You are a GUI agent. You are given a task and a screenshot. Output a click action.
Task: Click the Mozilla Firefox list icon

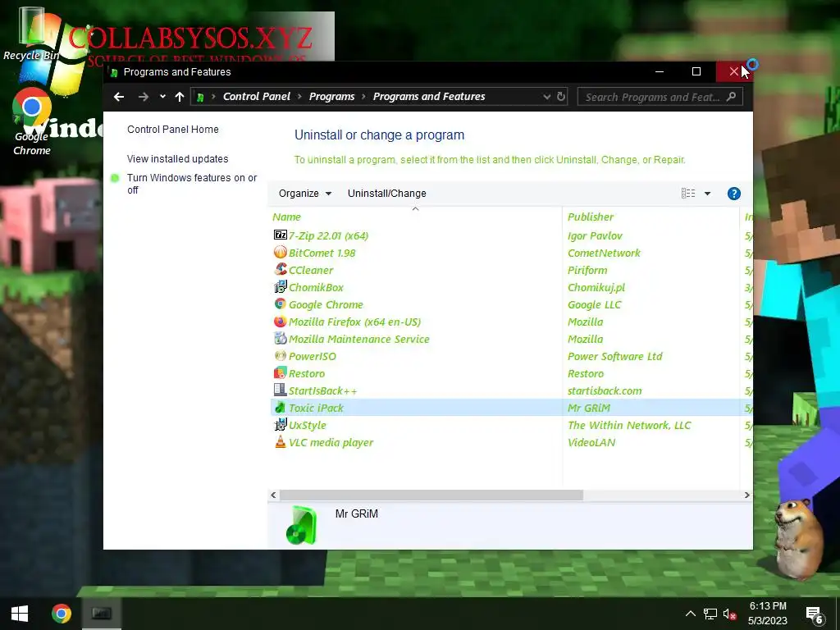click(x=281, y=321)
